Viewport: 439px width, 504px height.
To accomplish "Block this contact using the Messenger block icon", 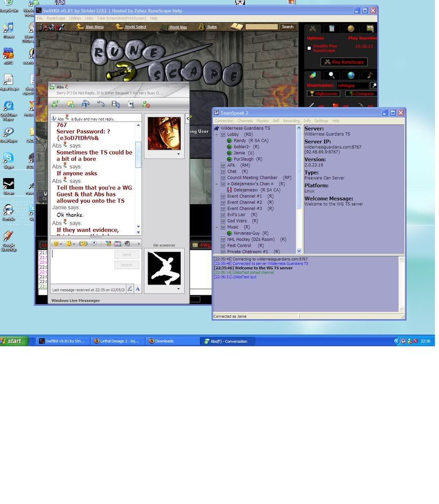I will pyautogui.click(x=146, y=104).
